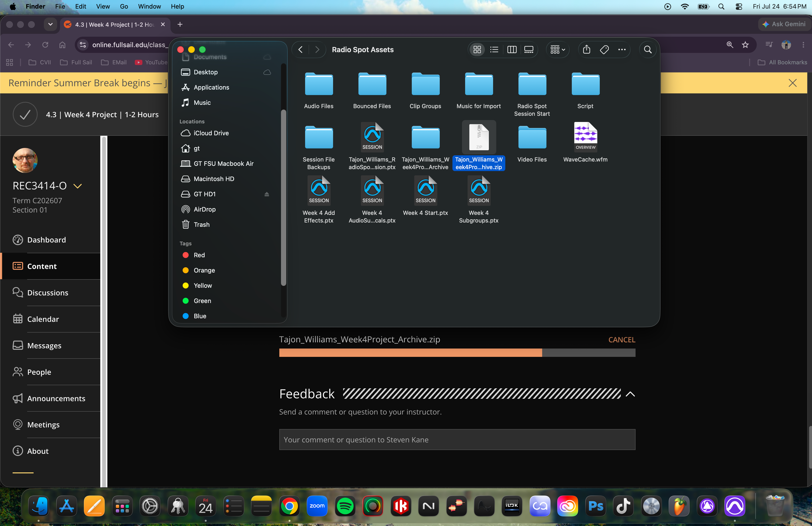Open the Audio Files folder
Image resolution: width=812 pixels, height=526 pixels.
(x=319, y=91)
